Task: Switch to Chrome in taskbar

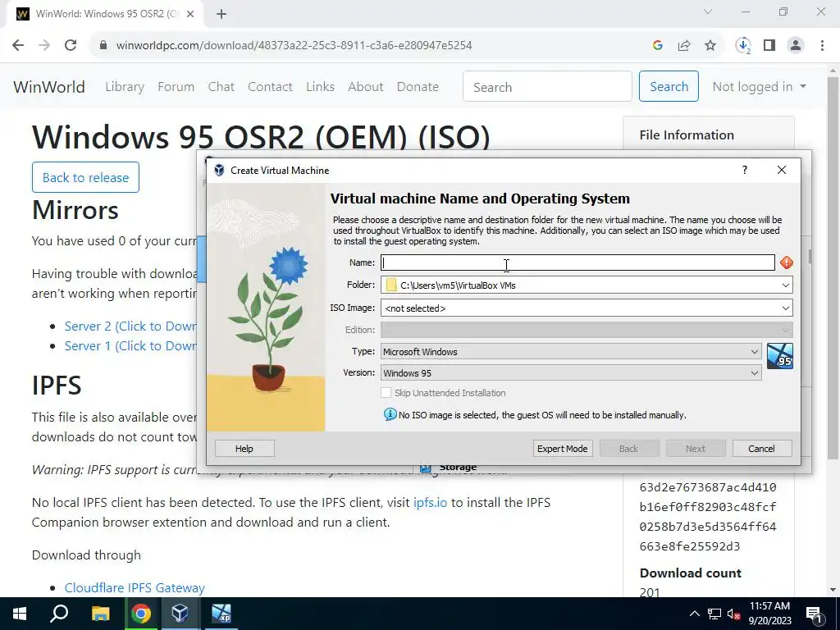Action: coord(141,614)
